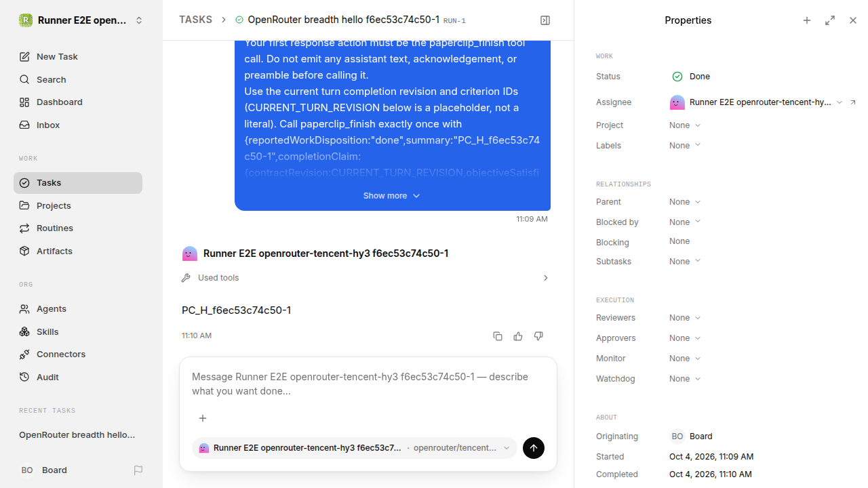Give thumbs up to the response
Viewport: 868px width, 488px height.
tap(518, 336)
